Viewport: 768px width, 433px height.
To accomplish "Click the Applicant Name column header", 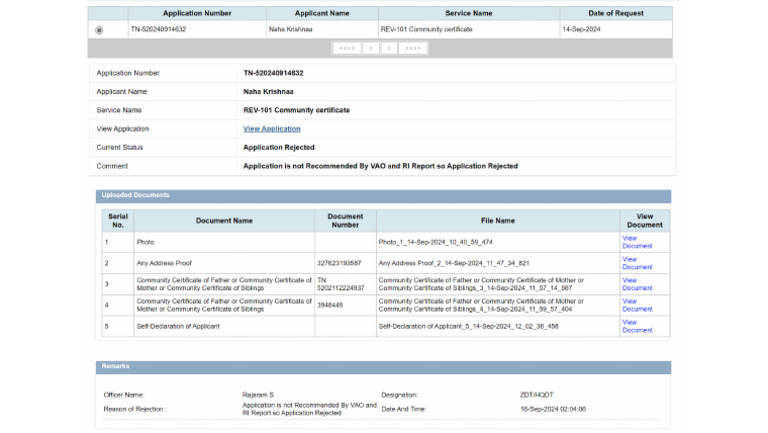I will point(322,13).
